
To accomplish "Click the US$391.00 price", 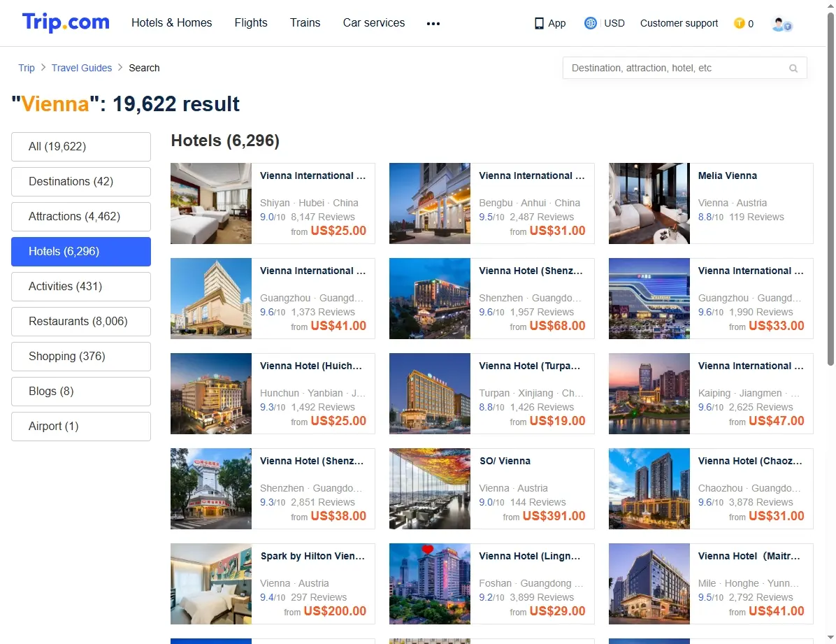I will pos(554,516).
